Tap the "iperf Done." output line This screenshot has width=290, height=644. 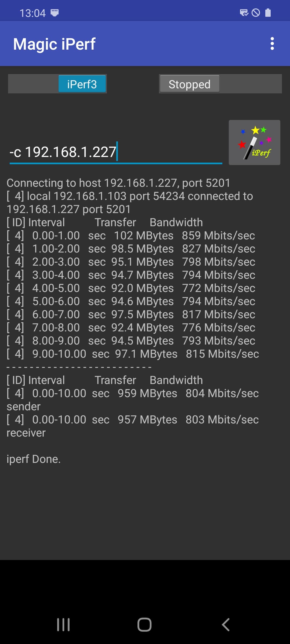[34, 459]
